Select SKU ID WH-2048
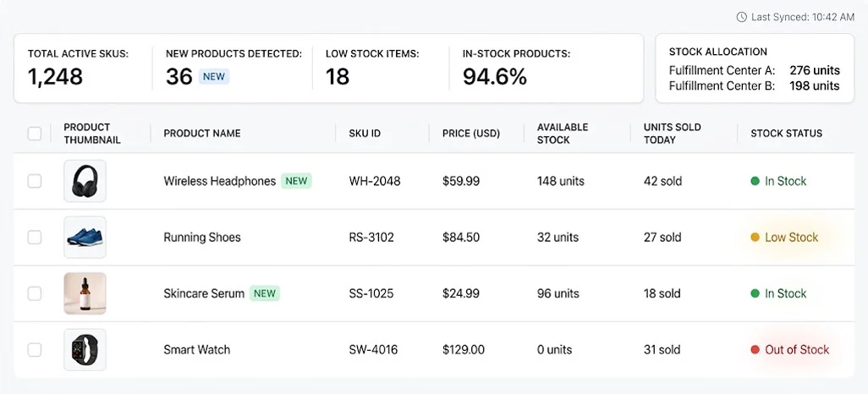Viewport: 868px width, 394px height. coord(375,181)
